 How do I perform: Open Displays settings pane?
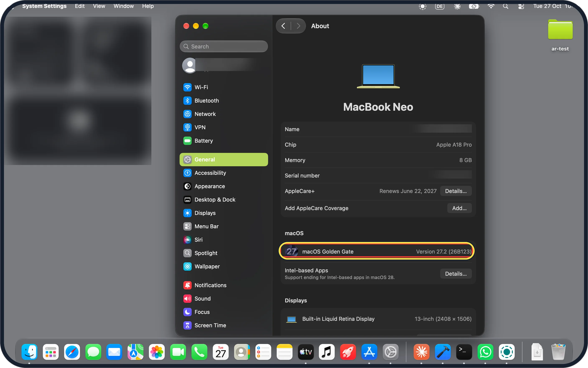click(x=224, y=213)
